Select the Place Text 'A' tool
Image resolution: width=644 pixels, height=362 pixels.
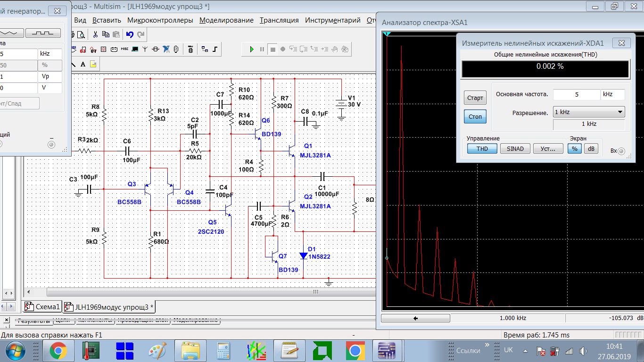pyautogui.click(x=83, y=64)
